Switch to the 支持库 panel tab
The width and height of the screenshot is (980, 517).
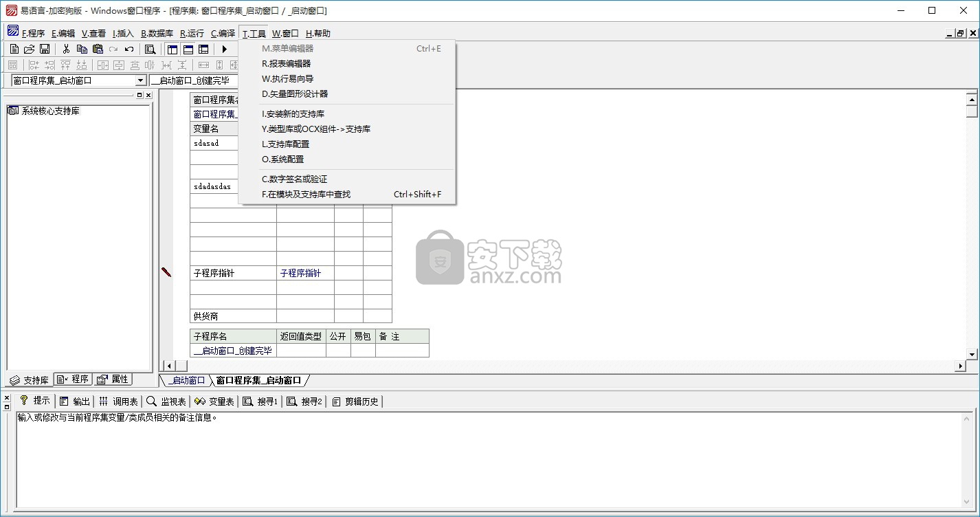click(x=30, y=379)
